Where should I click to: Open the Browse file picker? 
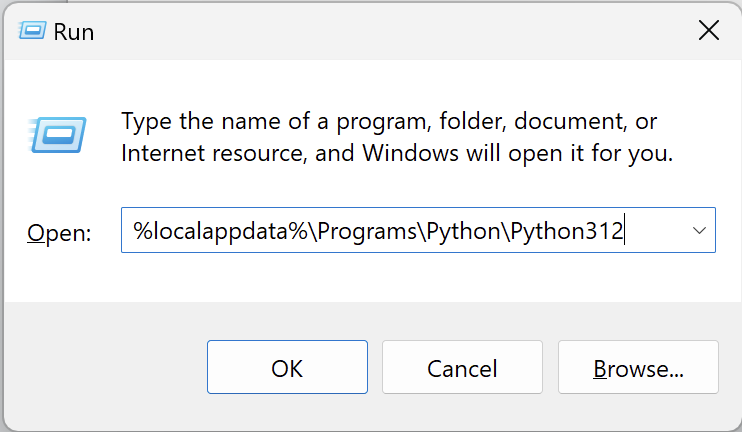point(638,368)
